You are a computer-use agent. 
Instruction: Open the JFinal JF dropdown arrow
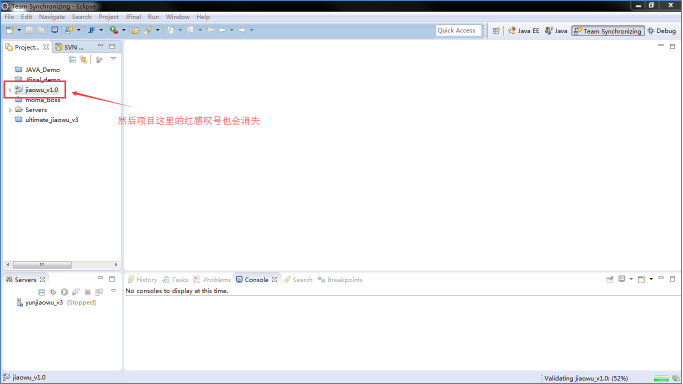101,30
